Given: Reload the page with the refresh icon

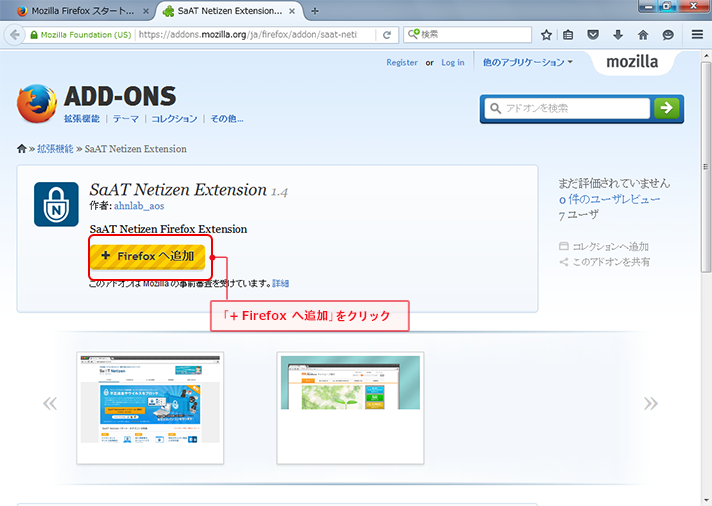Looking at the screenshot, I should 387,35.
